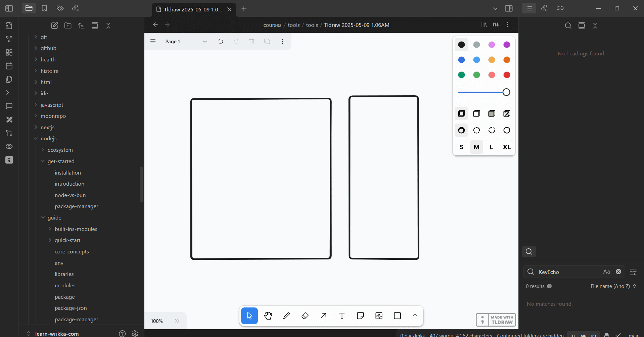Select the Draw pencil tool
The width and height of the screenshot is (644, 337).
[286, 316]
